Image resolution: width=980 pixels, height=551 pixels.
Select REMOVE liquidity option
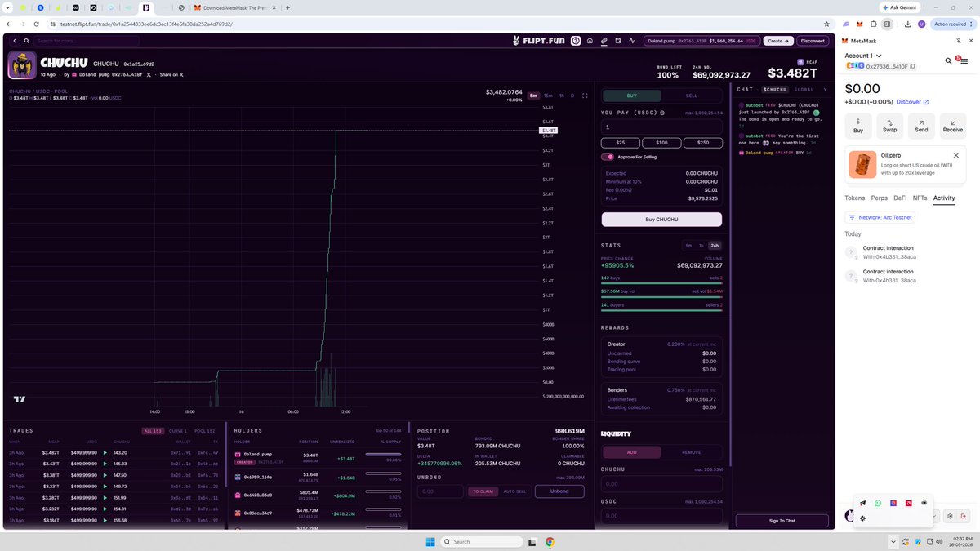click(692, 451)
